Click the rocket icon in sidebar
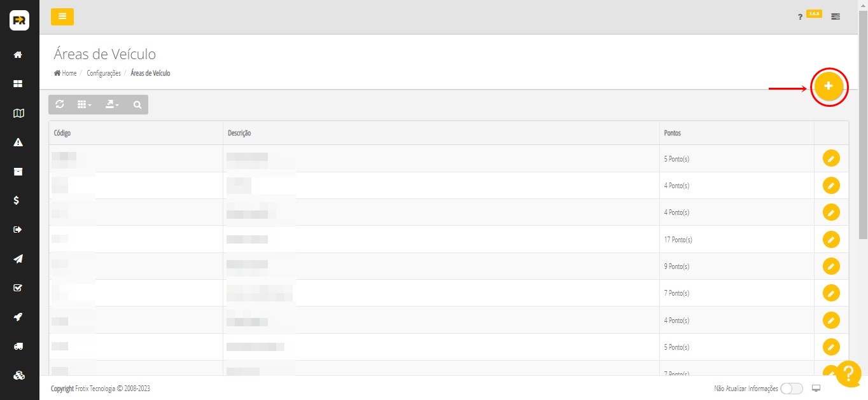The image size is (868, 400). tap(18, 317)
